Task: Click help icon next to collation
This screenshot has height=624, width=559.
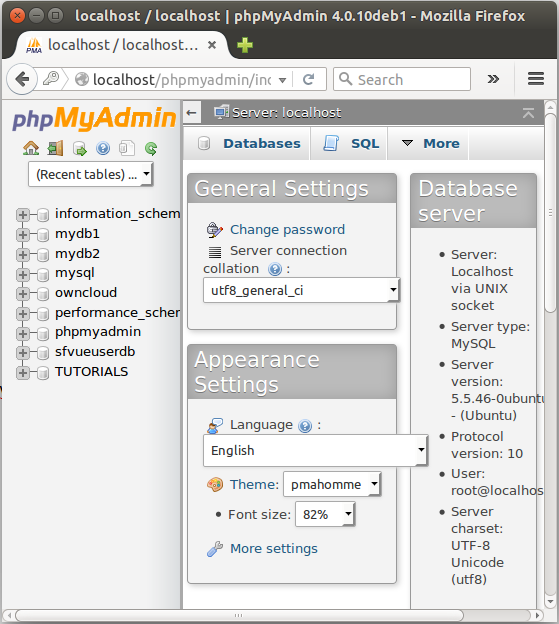Action: (275, 269)
